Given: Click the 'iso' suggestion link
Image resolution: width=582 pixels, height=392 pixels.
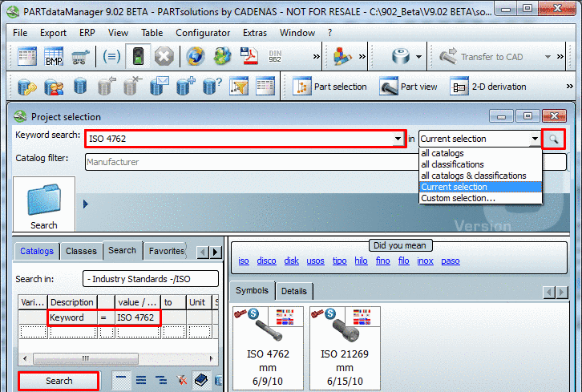Looking at the screenshot, I should coord(244,261).
